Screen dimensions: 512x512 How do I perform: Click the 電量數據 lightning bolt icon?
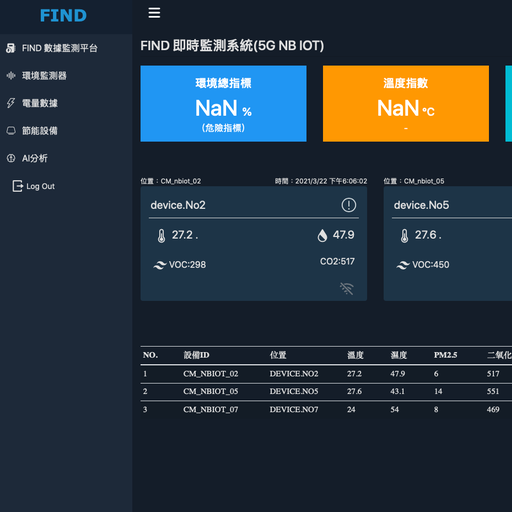(11, 103)
